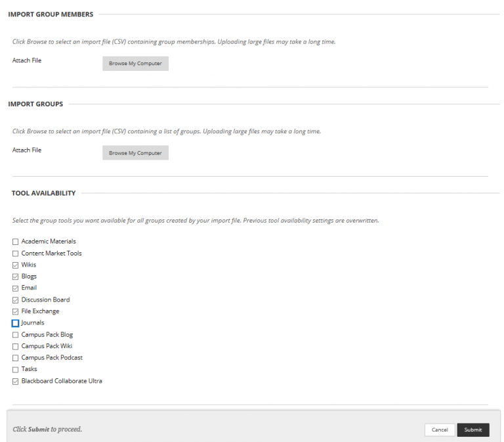Viewport: 504px width, 442px height.
Task: Uncheck Blackboard Collaborate Ultra checkbox
Action: tap(16, 382)
